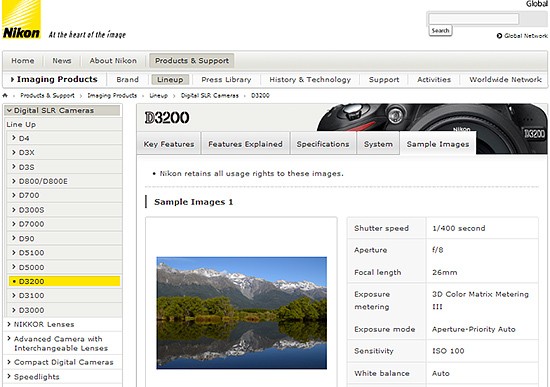The image size is (550, 387).
Task: Click the 26mm focal length value
Action: pyautogui.click(x=444, y=272)
